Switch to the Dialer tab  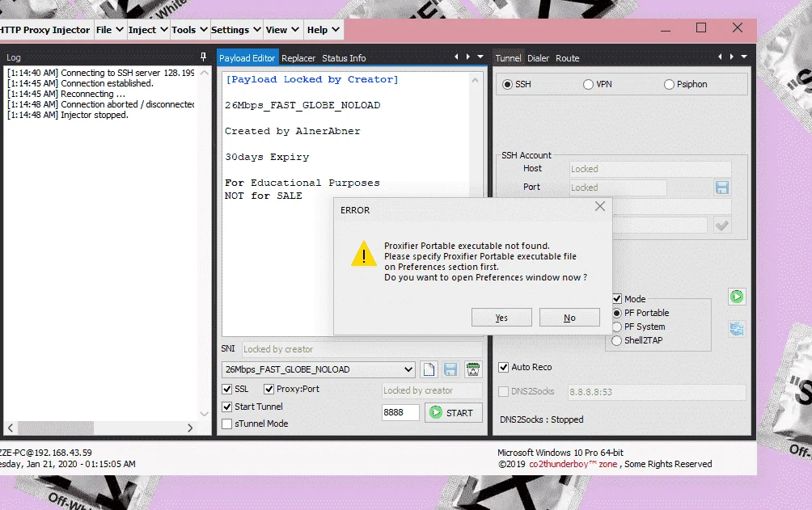point(538,58)
